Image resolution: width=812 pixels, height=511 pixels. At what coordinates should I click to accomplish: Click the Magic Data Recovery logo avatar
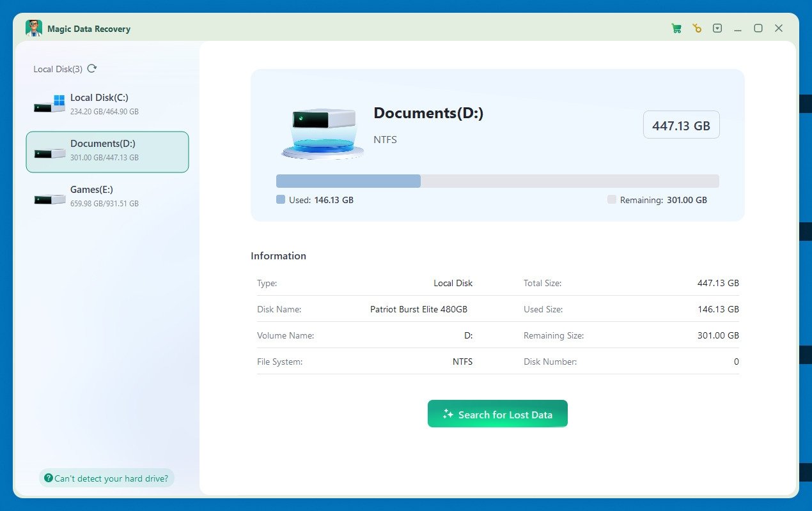[x=34, y=28]
